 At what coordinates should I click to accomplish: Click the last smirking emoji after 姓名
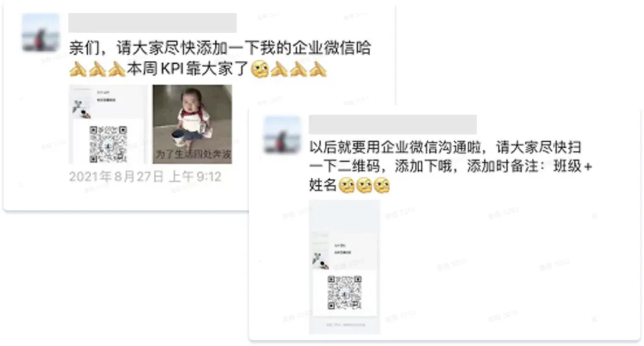(382, 185)
